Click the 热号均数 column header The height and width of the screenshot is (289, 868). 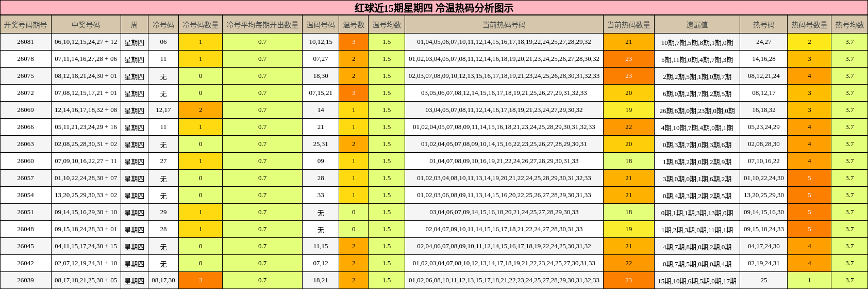[x=849, y=25]
